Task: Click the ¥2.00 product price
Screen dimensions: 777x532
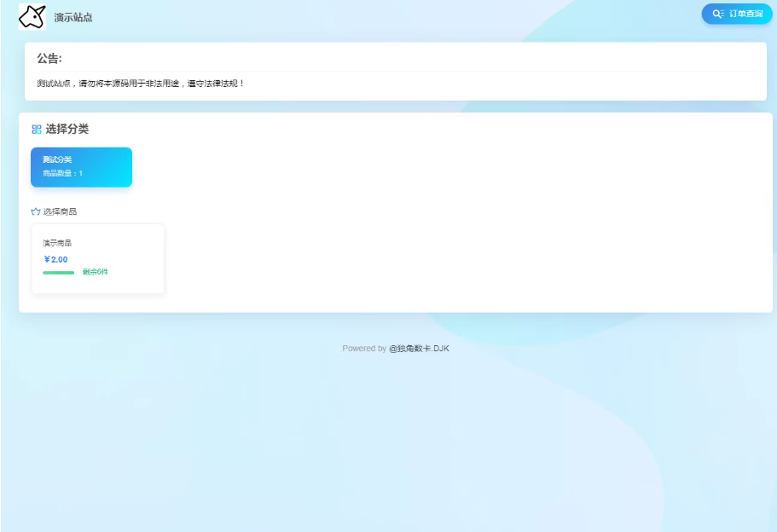Action: tap(56, 259)
